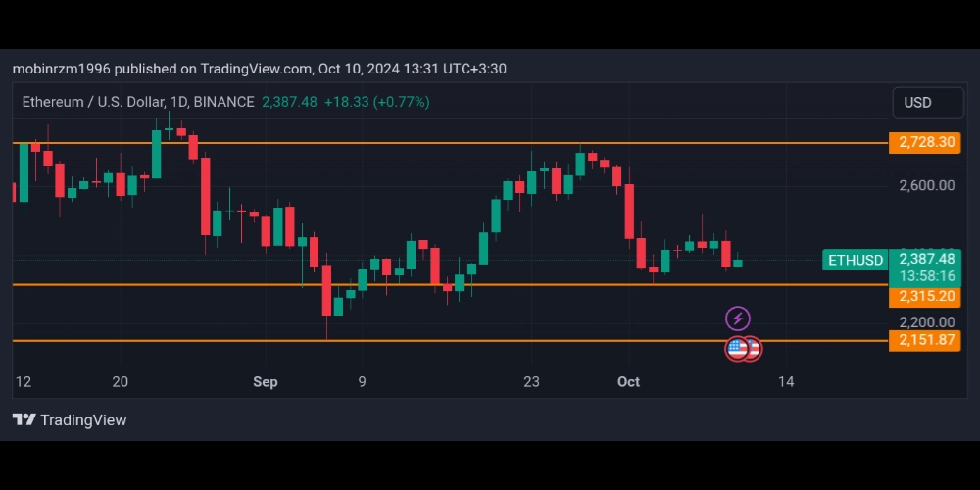Click the Sep date label on time axis

pyautogui.click(x=266, y=382)
